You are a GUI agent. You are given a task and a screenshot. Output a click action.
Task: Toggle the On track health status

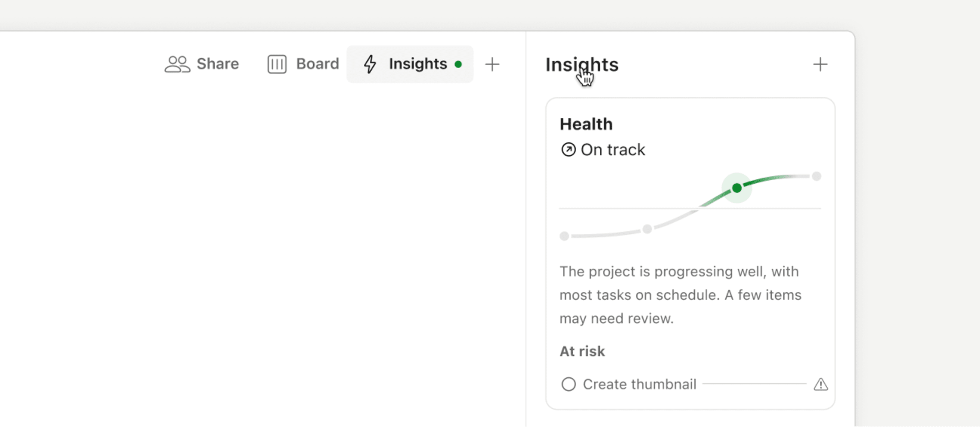(603, 149)
